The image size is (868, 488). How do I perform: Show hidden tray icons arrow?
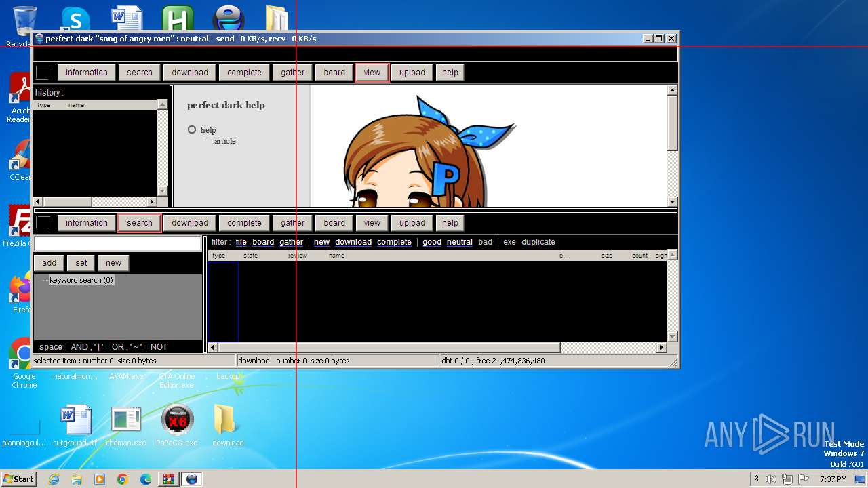756,479
